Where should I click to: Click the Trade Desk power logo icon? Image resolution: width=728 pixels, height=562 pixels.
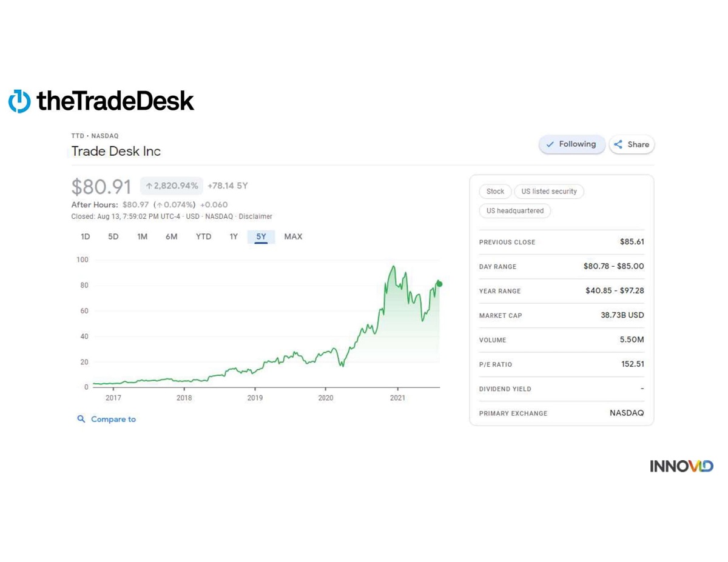(x=19, y=101)
